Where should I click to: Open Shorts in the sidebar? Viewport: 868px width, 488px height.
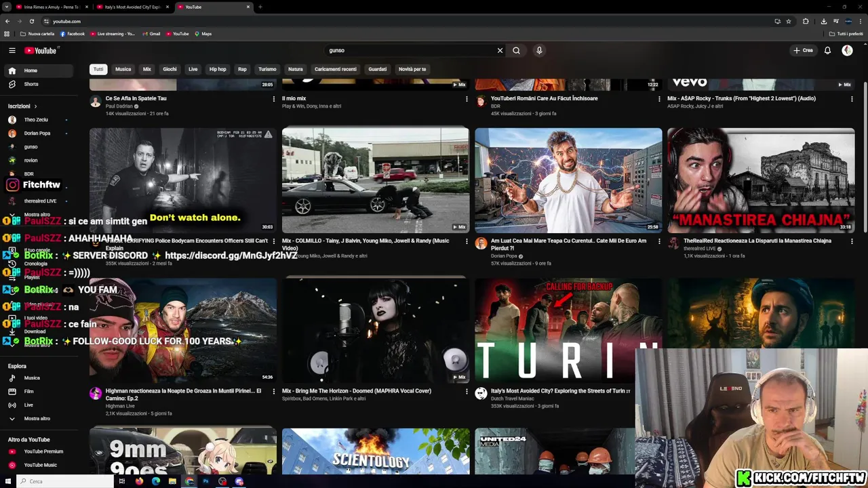tap(39, 84)
